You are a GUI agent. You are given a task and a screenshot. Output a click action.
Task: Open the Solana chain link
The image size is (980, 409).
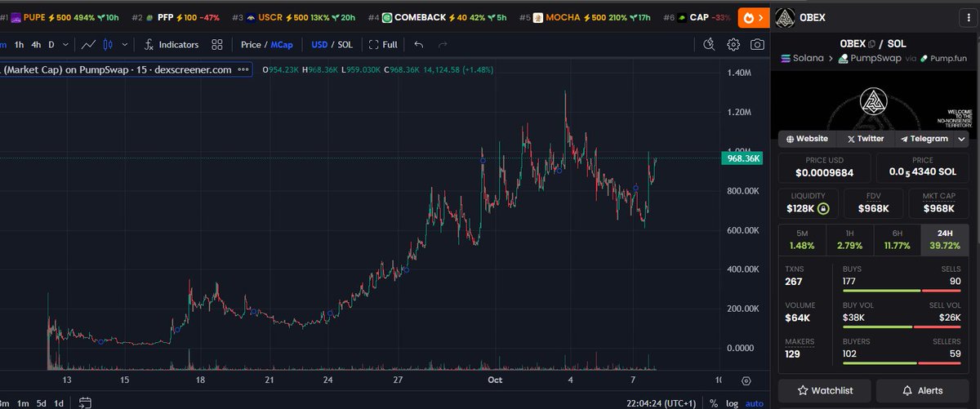[x=804, y=59]
